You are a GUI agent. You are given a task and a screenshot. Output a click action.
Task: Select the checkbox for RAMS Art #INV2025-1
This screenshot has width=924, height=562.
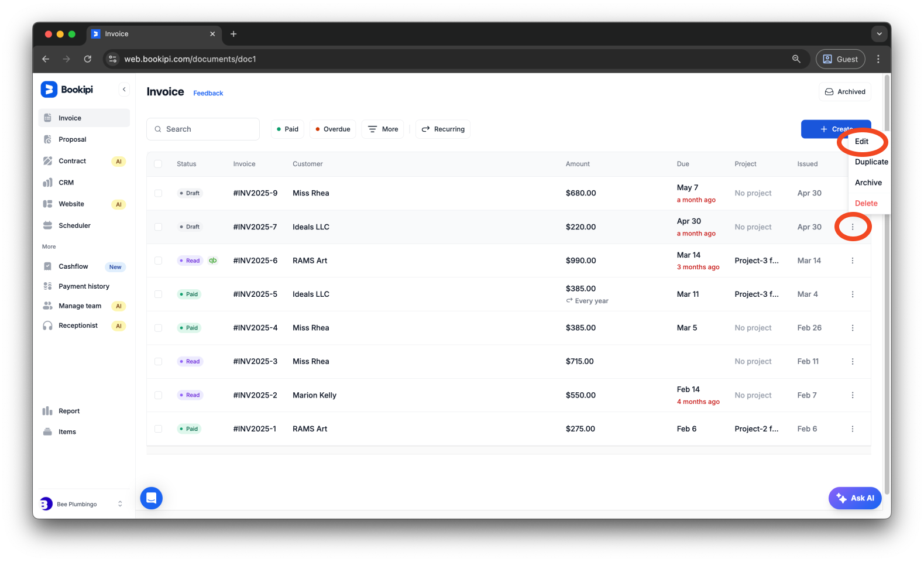[x=158, y=429]
